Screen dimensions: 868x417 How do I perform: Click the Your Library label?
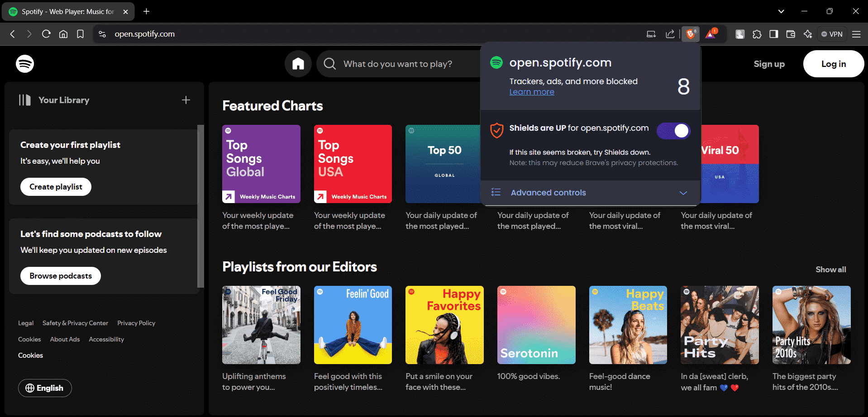click(64, 100)
